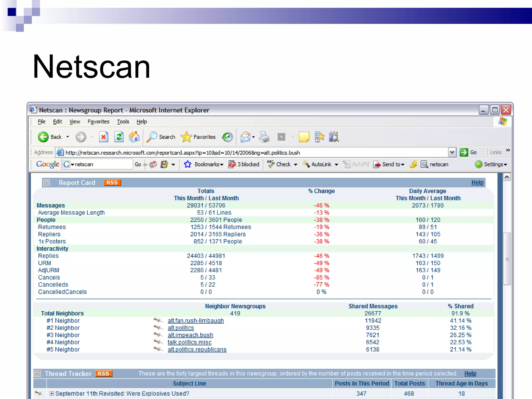The image size is (532, 399).
Task: Open the Back button history dropdown arrow
Action: [x=68, y=137]
